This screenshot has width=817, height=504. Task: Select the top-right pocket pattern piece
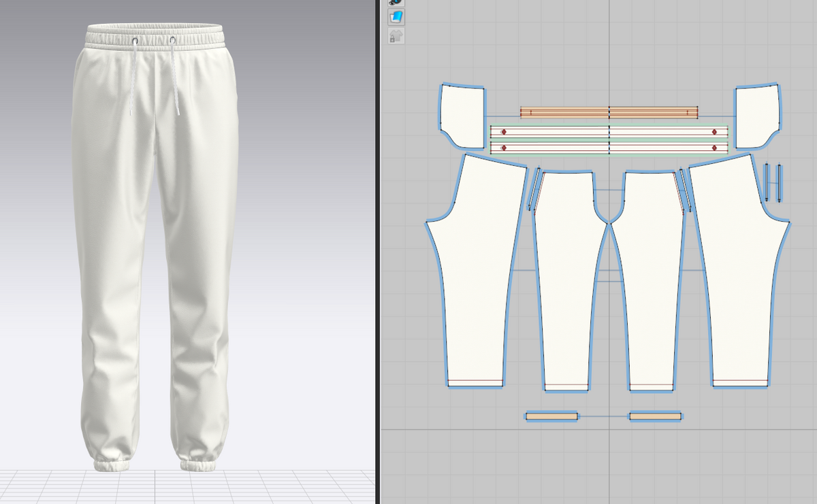[758, 116]
